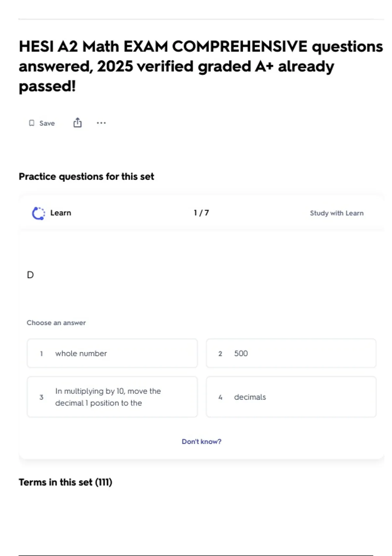Click the 'Don't know?' link
The image size is (392, 556).
[201, 442]
